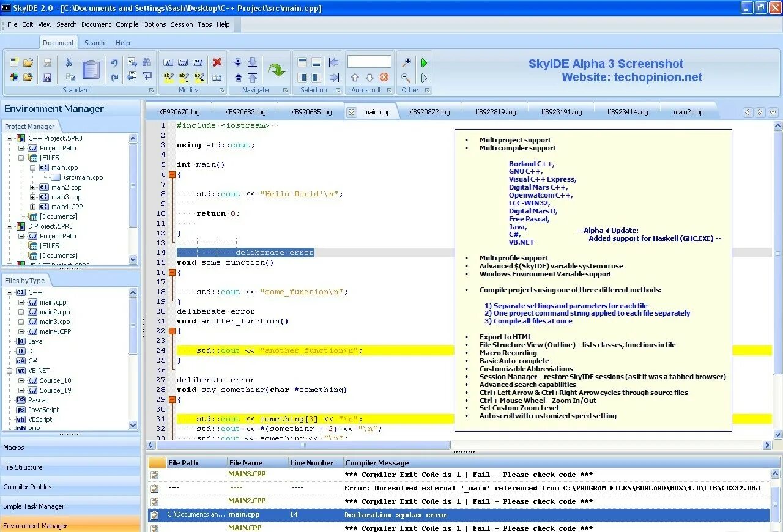Expand Project Path under C++ Project
The width and height of the screenshot is (783, 532).
(21, 148)
